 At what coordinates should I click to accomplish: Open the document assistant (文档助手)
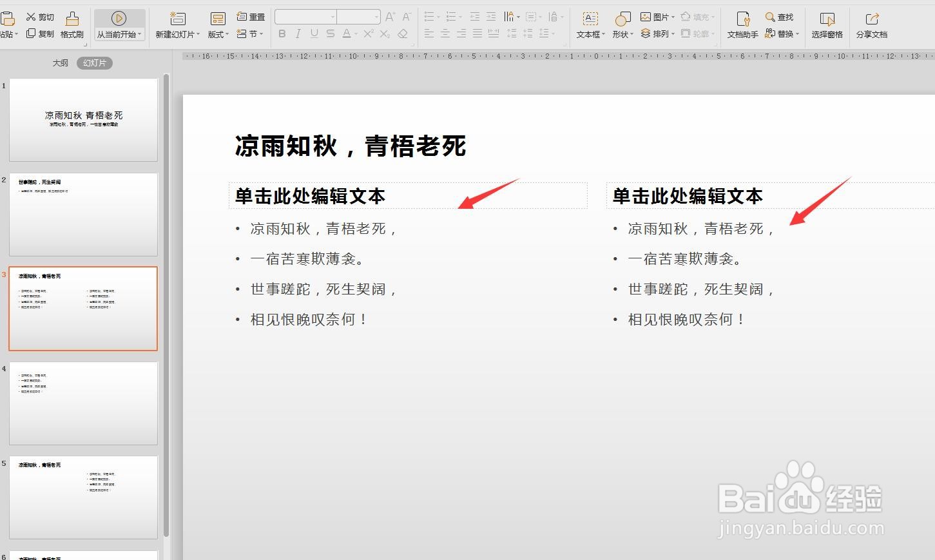[741, 26]
